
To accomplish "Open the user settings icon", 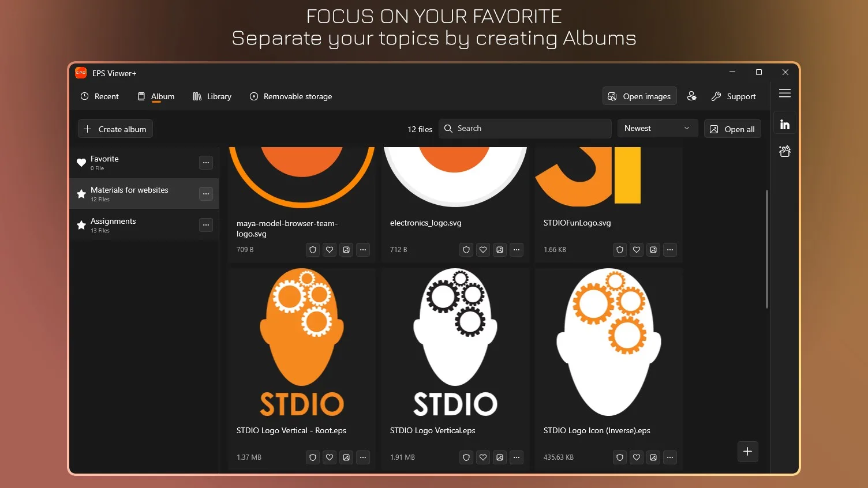I will point(692,96).
